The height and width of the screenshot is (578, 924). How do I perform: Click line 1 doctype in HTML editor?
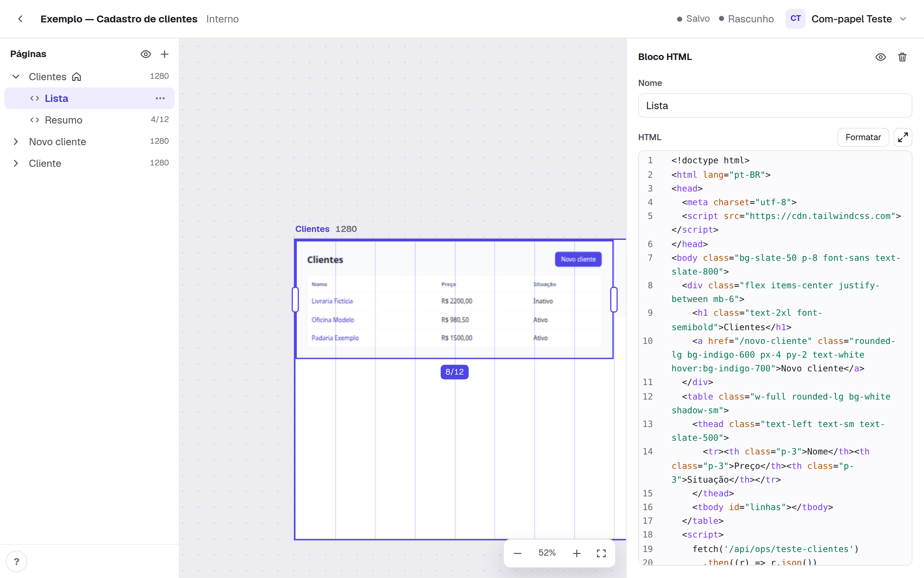710,160
